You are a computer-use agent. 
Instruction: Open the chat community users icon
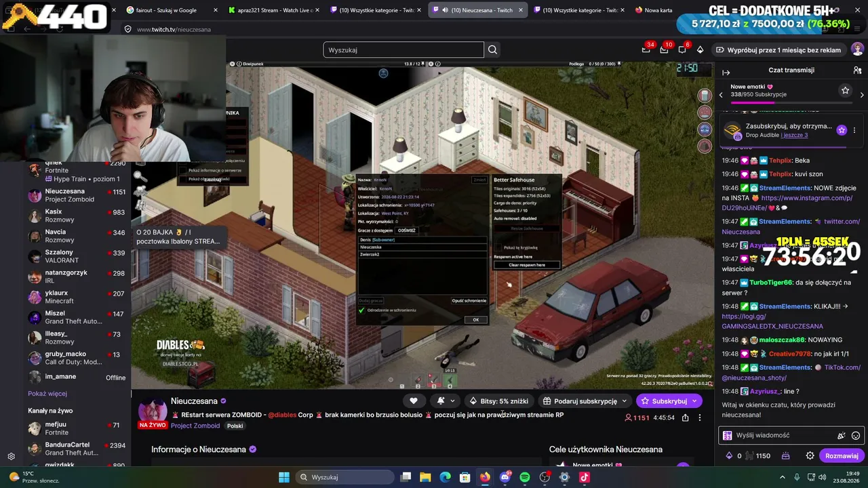[857, 70]
